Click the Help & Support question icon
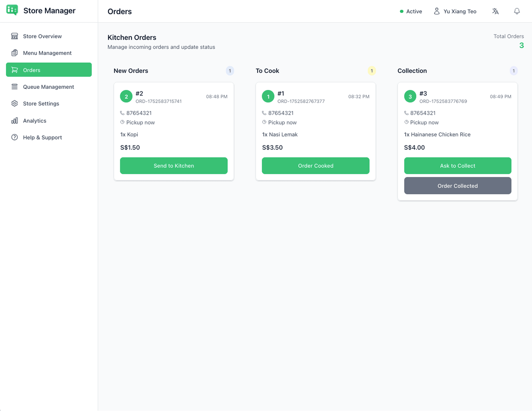 (x=14, y=137)
